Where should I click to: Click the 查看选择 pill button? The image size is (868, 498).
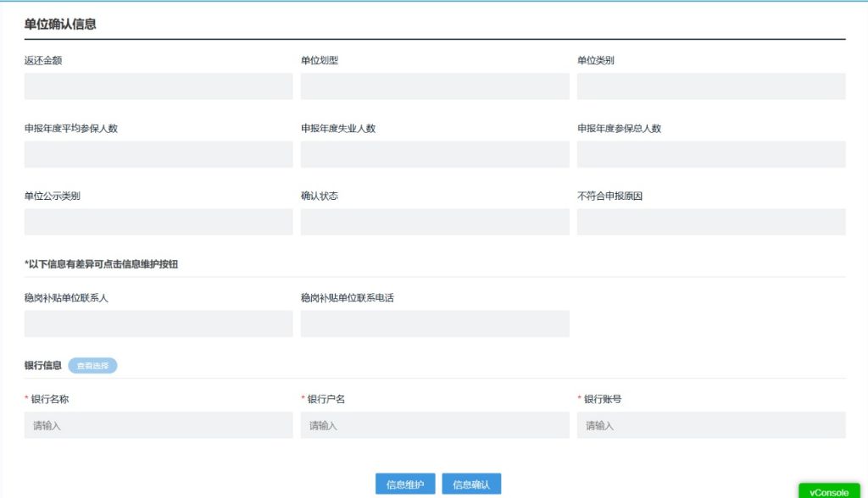coord(92,366)
